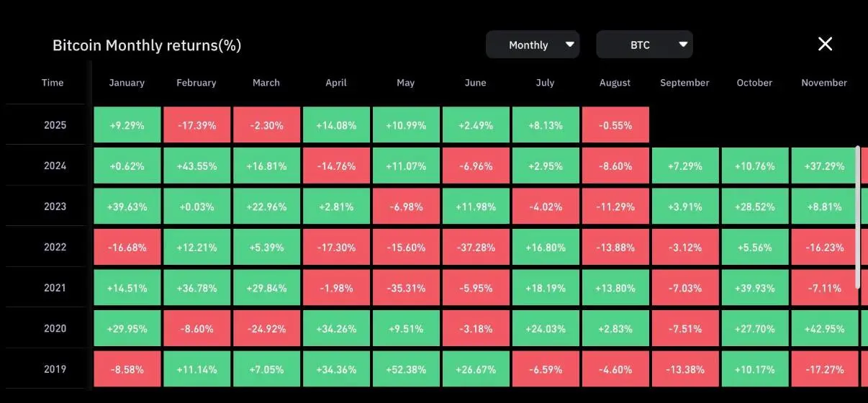This screenshot has height=403, width=868.
Task: Select the 2025 August -0.55% cell
Action: pyautogui.click(x=615, y=125)
